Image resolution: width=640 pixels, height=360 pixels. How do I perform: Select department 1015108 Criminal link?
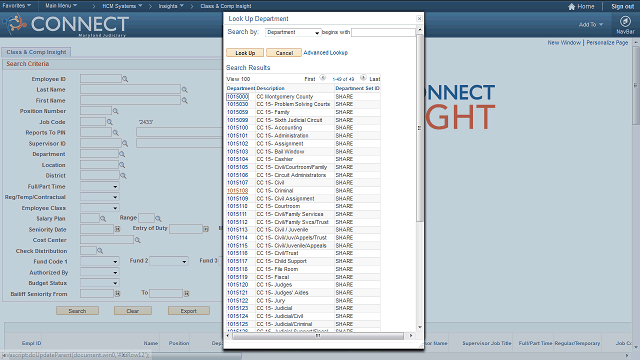tap(238, 191)
